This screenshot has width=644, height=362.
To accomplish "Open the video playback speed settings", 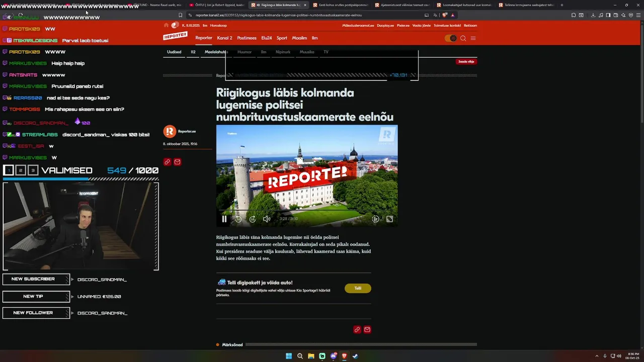I will [375, 219].
